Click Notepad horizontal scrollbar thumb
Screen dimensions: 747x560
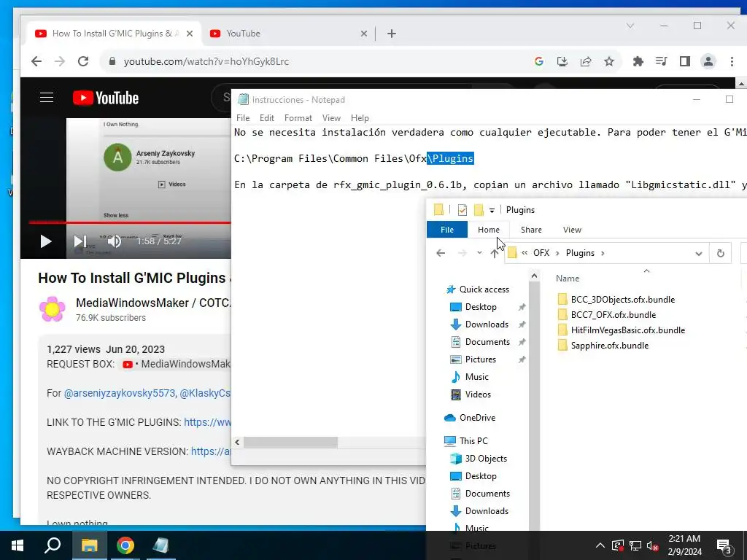[x=290, y=443]
